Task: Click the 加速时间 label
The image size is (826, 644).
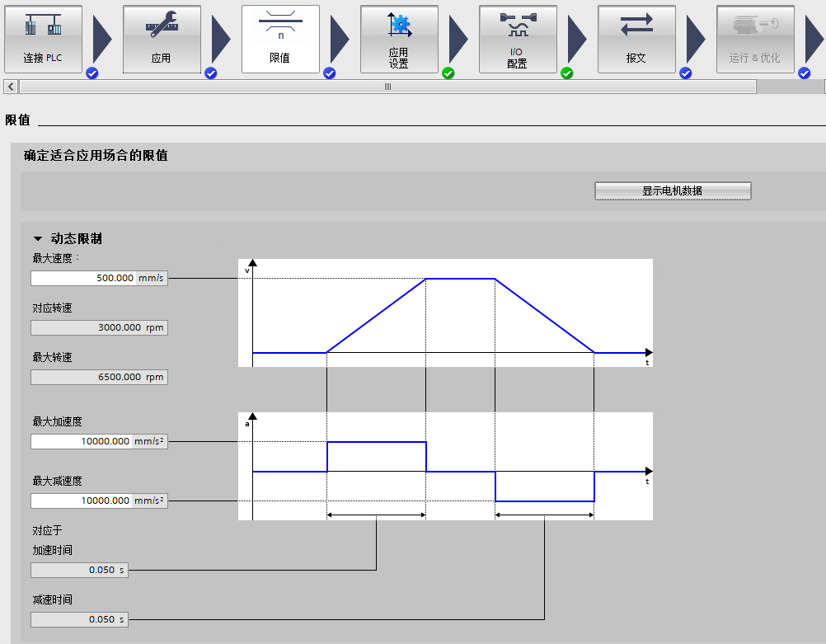Action: [x=52, y=550]
